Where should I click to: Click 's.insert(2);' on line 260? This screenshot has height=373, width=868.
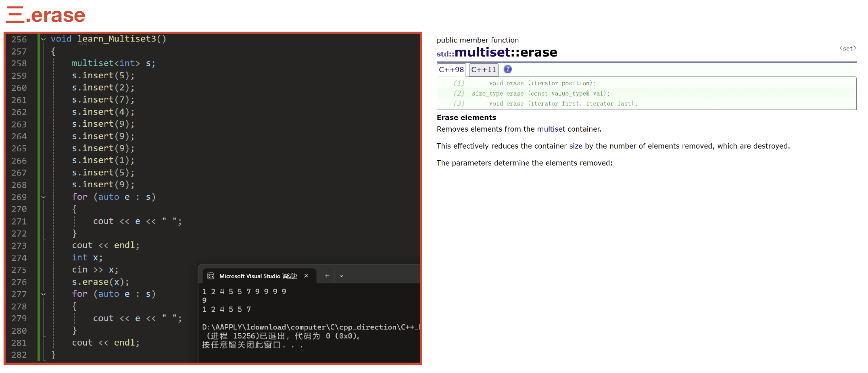coord(103,88)
